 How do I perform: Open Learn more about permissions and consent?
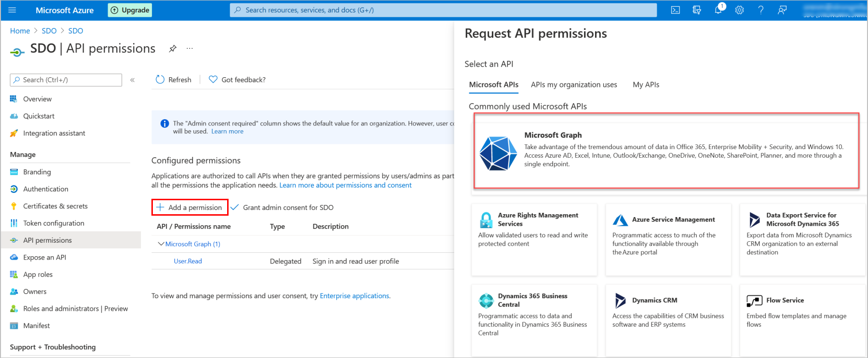pos(345,185)
